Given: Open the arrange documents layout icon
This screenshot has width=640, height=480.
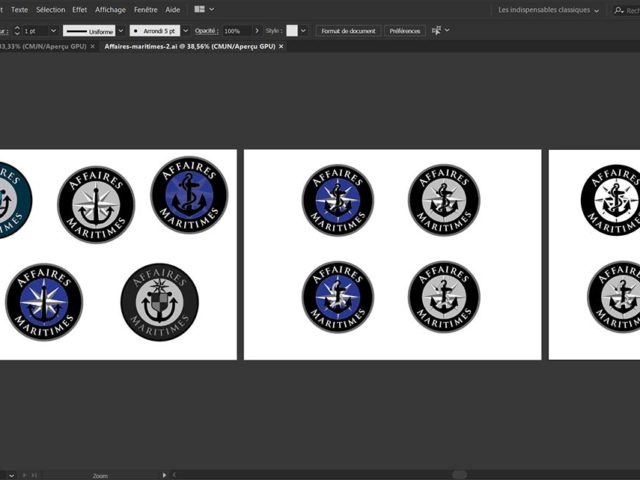Looking at the screenshot, I should [200, 9].
